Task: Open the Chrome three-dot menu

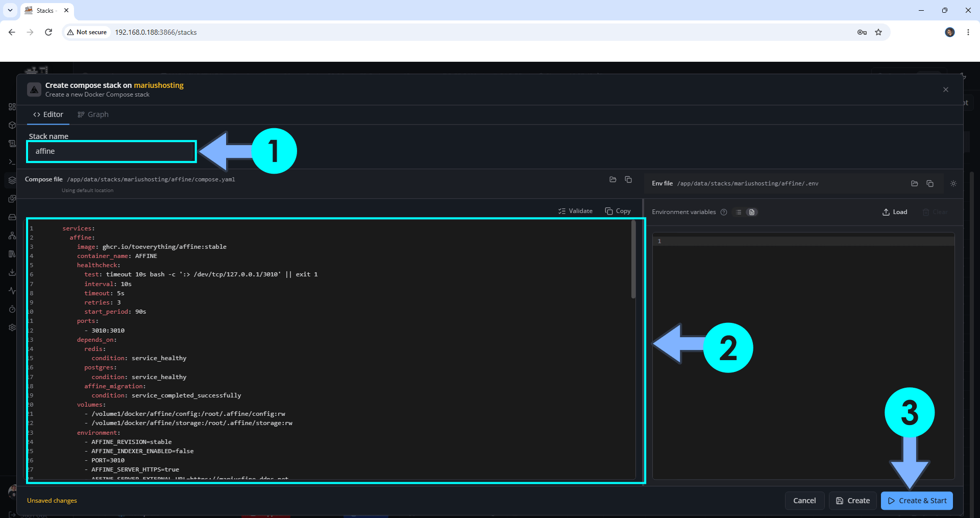Action: coord(968,32)
